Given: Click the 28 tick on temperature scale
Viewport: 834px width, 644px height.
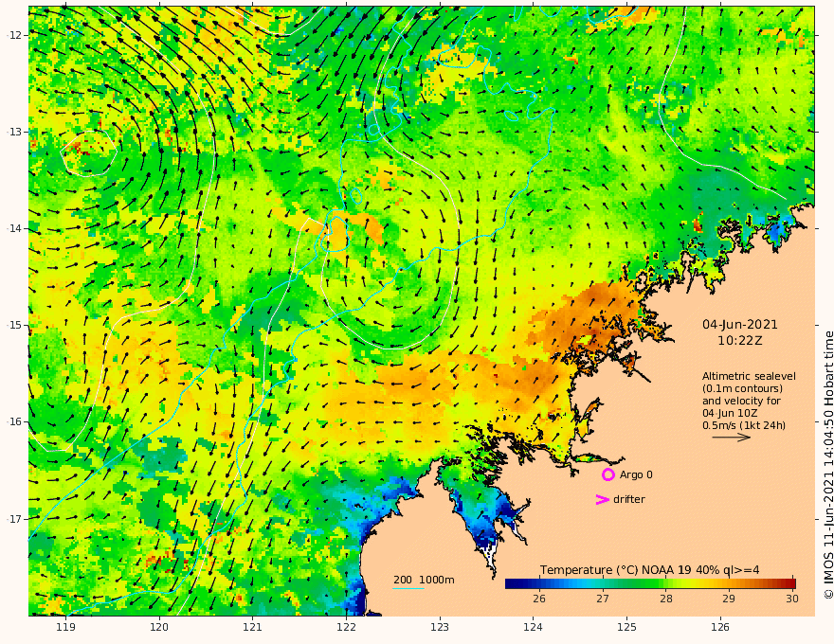Looking at the screenshot, I should pos(666,599).
